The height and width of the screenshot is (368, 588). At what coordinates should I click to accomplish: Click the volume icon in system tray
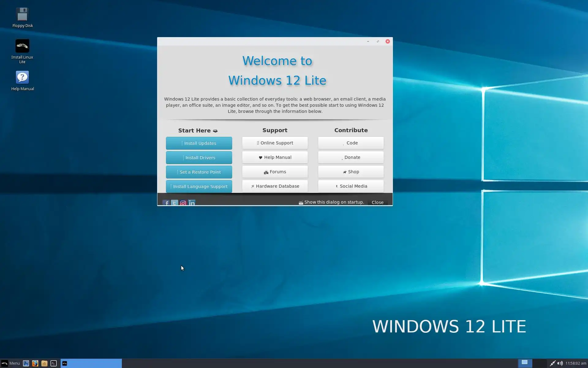[560, 363]
